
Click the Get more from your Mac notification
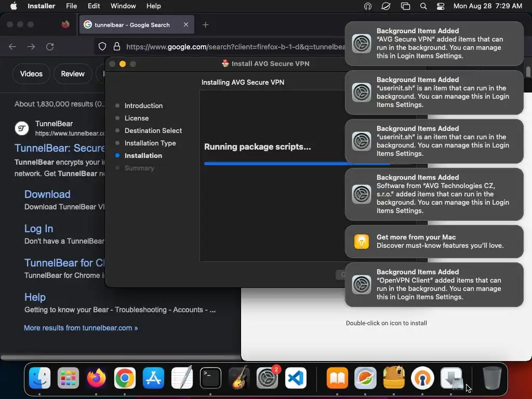click(434, 242)
